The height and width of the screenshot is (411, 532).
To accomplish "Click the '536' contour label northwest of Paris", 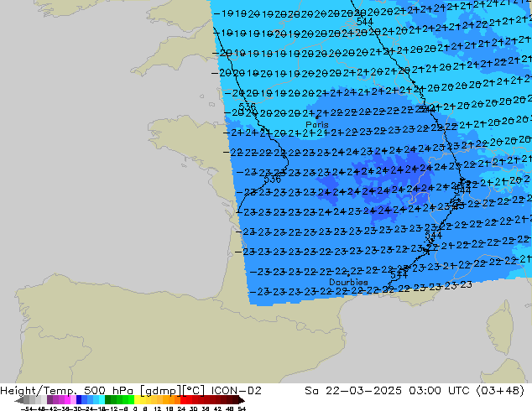I will (248, 107).
